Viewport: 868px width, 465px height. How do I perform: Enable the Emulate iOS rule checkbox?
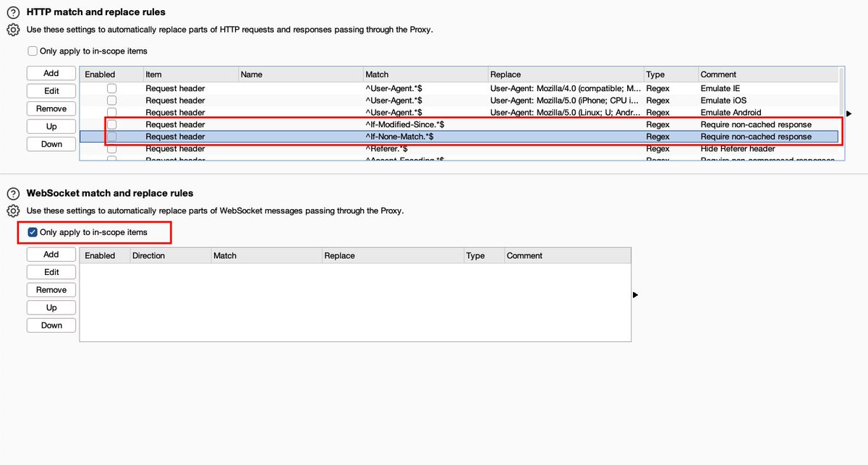111,101
